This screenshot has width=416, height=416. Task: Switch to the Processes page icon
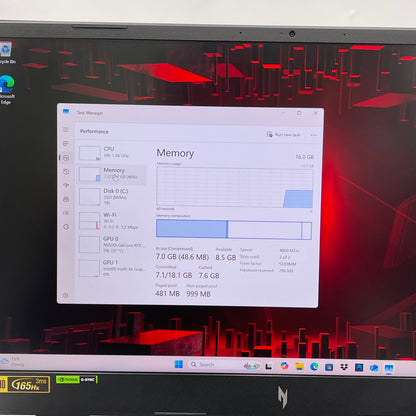[66, 144]
